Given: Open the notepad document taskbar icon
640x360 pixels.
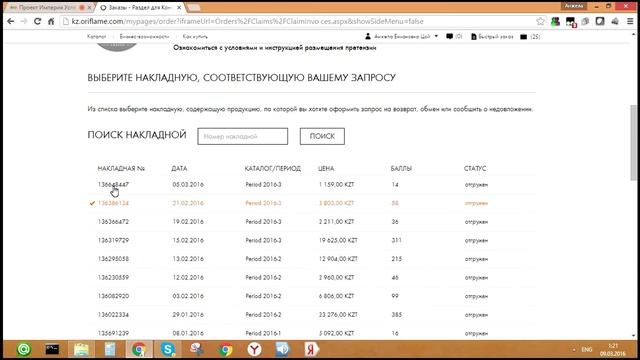Looking at the screenshot, I should [110, 349].
